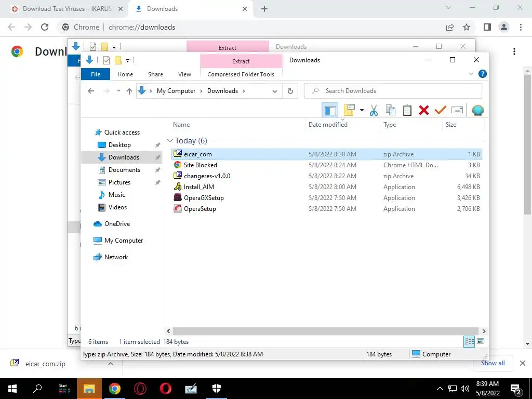The image size is (532, 399).
Task: Click the horizontal scrollbar in file list
Action: (x=325, y=331)
